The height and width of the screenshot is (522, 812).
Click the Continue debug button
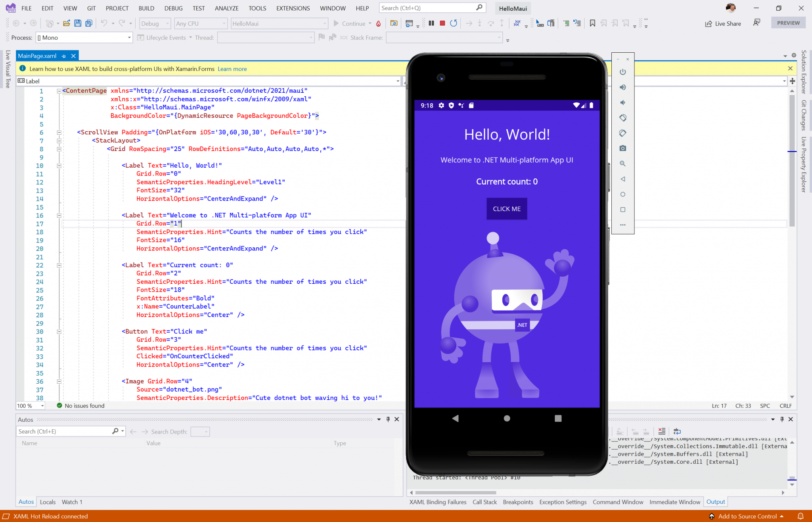pos(353,23)
